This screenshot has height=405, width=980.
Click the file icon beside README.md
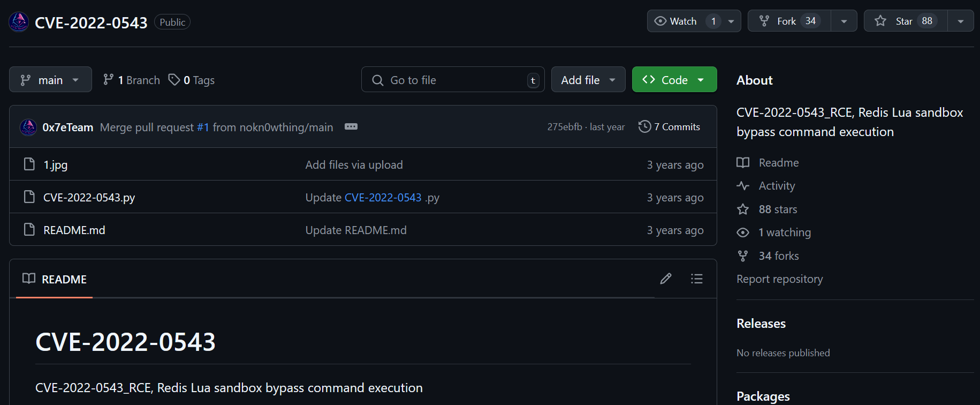click(x=29, y=230)
